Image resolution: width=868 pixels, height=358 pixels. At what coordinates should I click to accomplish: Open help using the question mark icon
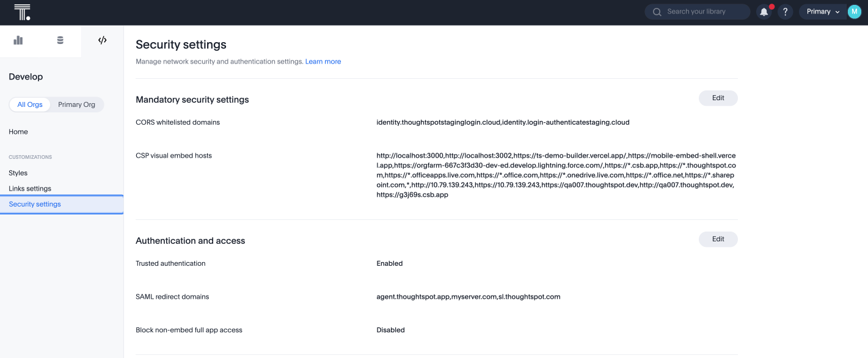tap(785, 12)
